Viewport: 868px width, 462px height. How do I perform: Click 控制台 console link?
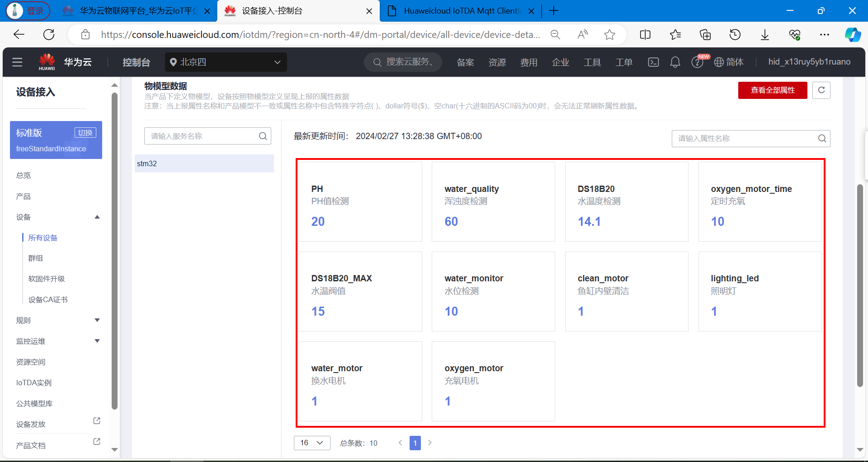point(136,62)
